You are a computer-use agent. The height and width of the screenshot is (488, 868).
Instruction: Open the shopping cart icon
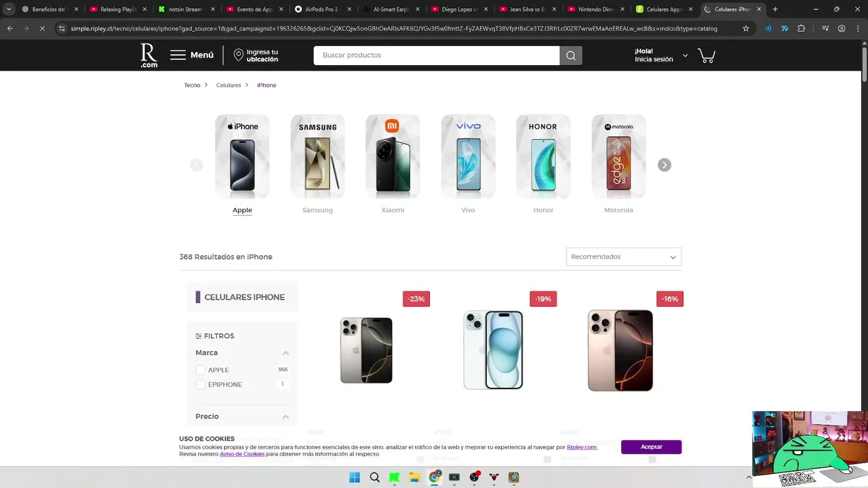707,56
